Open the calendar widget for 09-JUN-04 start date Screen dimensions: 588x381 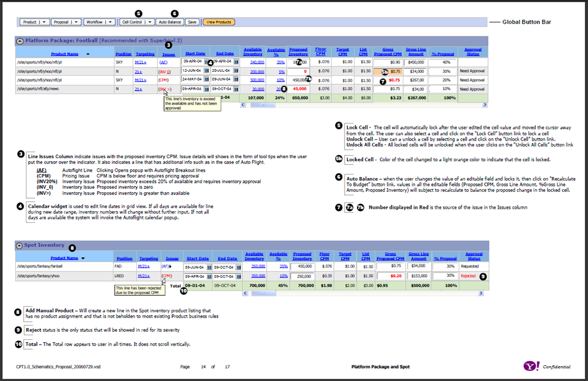pyautogui.click(x=209, y=266)
